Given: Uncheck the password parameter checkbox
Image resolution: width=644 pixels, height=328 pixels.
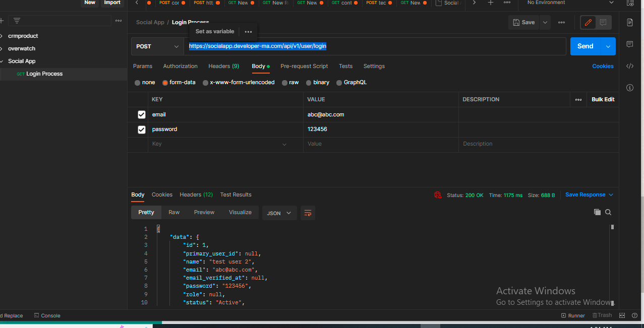Looking at the screenshot, I should (142, 130).
